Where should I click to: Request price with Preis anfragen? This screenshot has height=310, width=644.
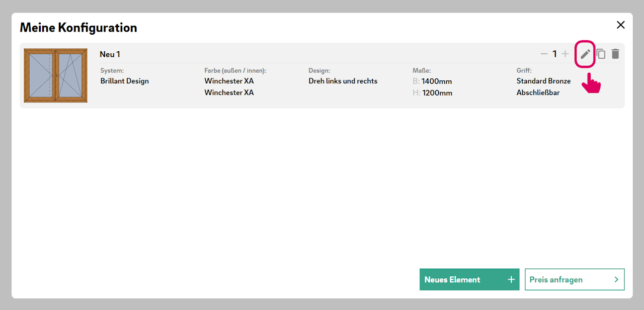tap(575, 279)
